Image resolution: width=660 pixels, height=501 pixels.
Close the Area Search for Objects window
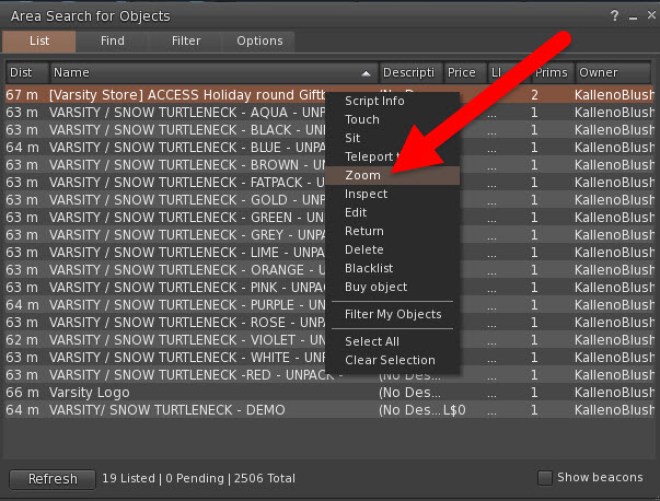click(x=651, y=16)
